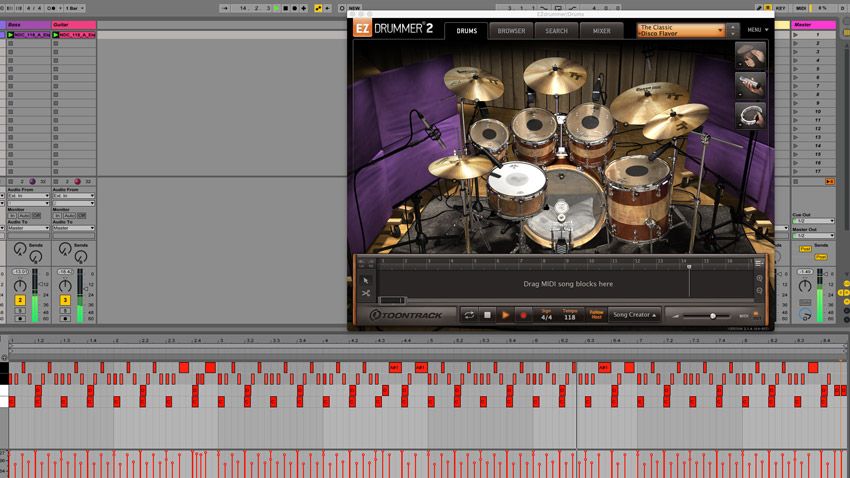Click the EZdrummer stop button
Screen dimensions: 850x478
point(487,315)
